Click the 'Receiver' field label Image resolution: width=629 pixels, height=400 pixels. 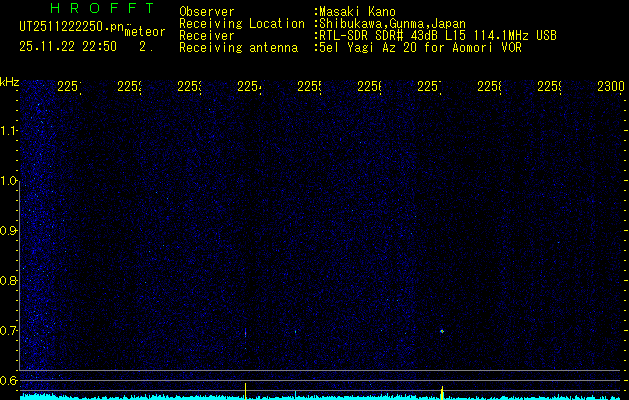click(207, 36)
